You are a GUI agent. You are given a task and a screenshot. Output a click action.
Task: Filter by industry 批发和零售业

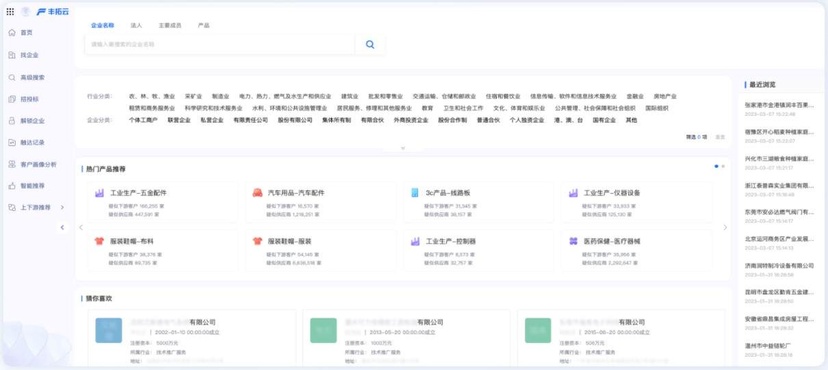385,97
